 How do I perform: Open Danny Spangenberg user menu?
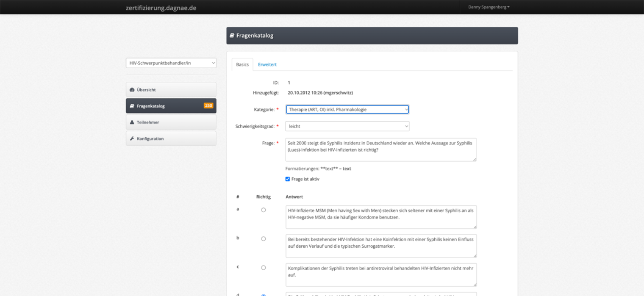pyautogui.click(x=489, y=7)
